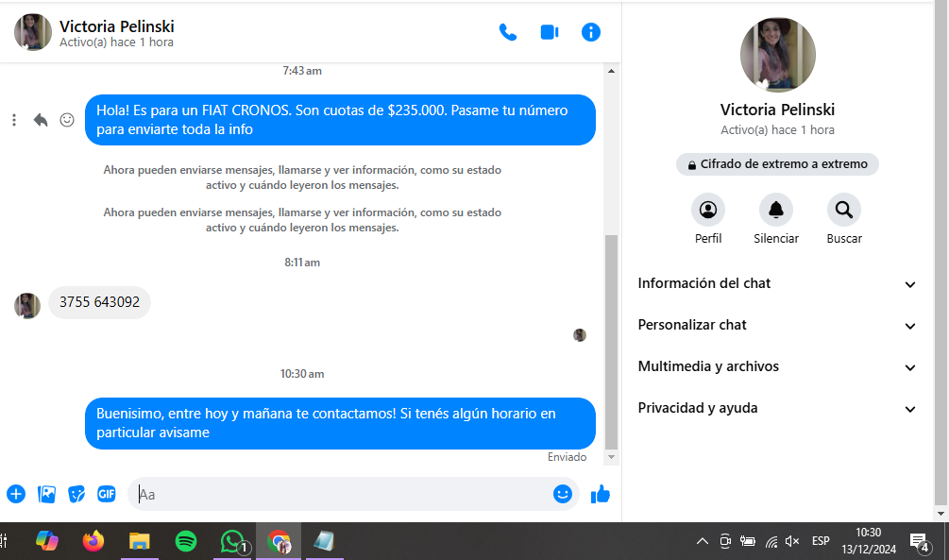Screen dimensions: 949x560
Task: Attach a photo or file
Action: click(x=46, y=494)
